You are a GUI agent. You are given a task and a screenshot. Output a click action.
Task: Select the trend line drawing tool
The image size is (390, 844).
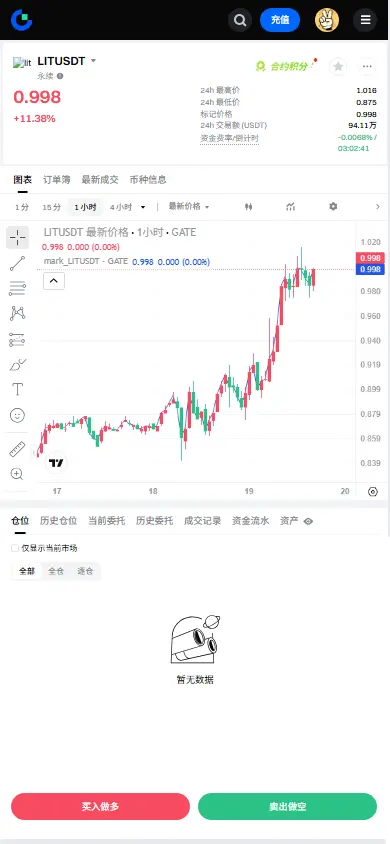(17, 263)
